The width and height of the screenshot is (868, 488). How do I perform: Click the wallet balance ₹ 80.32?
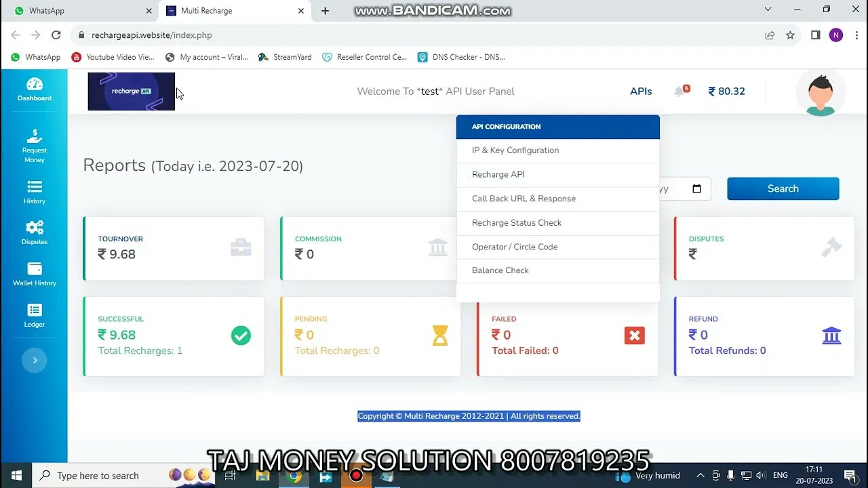point(726,91)
